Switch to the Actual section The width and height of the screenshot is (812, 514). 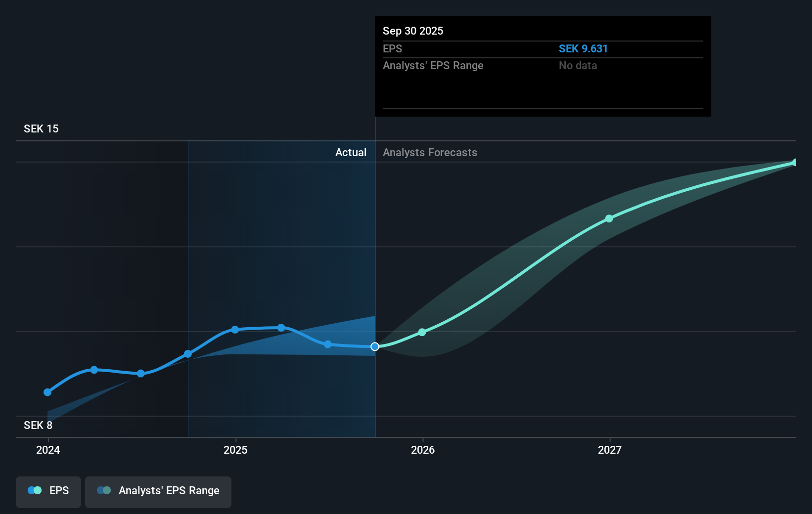point(351,152)
